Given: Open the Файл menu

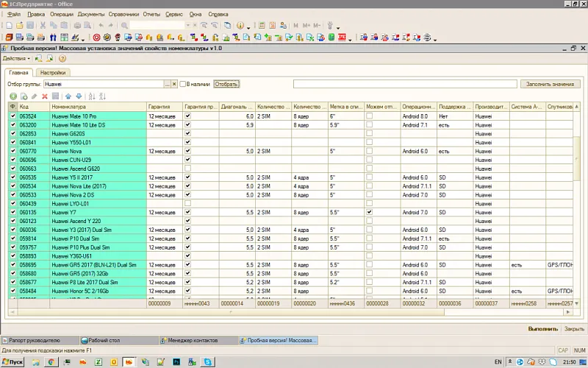Looking at the screenshot, I should point(14,14).
